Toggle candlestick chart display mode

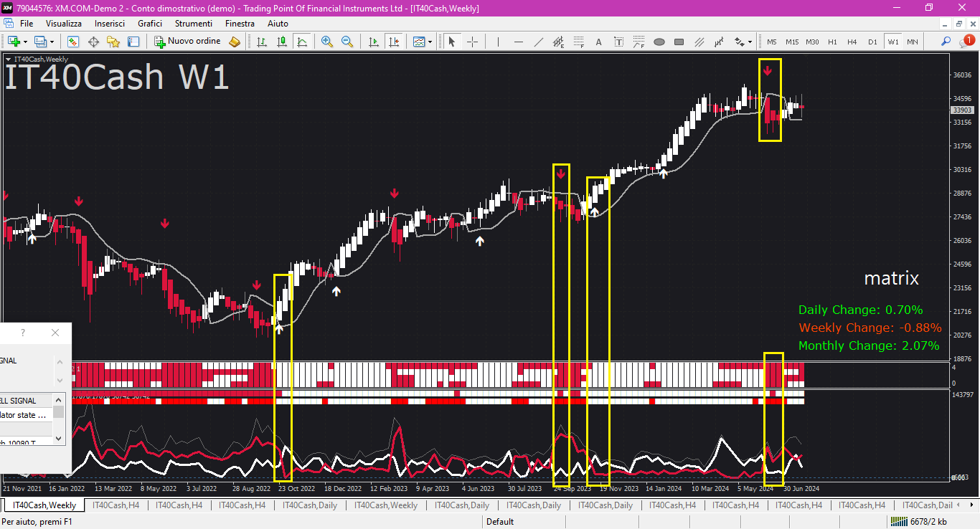click(x=282, y=42)
